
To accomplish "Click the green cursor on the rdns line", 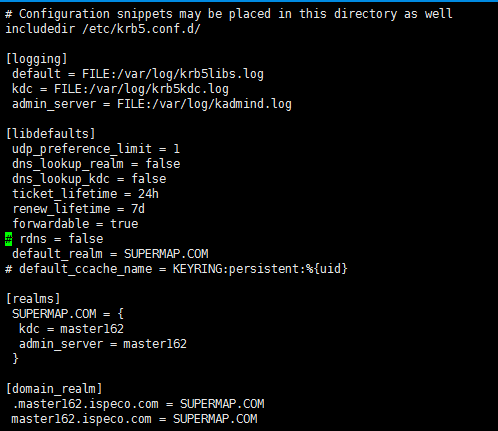I will tap(9, 239).
